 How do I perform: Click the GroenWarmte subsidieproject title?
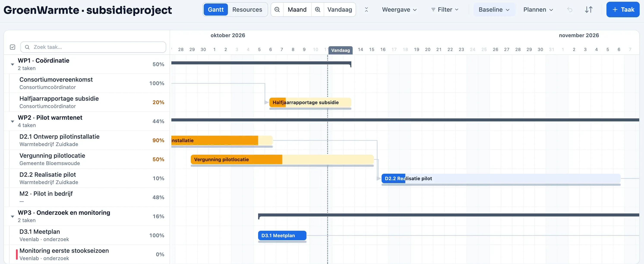(x=87, y=10)
